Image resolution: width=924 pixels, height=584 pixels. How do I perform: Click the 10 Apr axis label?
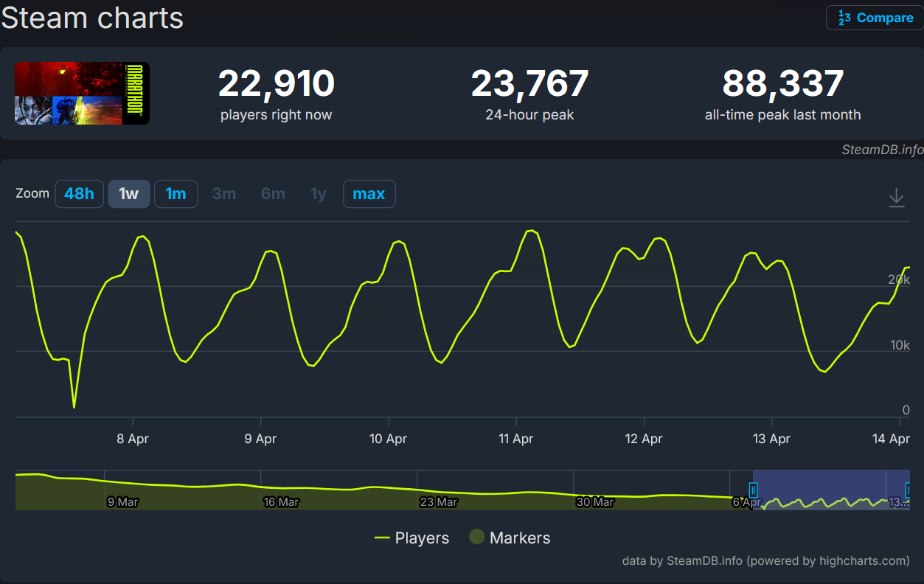point(388,439)
